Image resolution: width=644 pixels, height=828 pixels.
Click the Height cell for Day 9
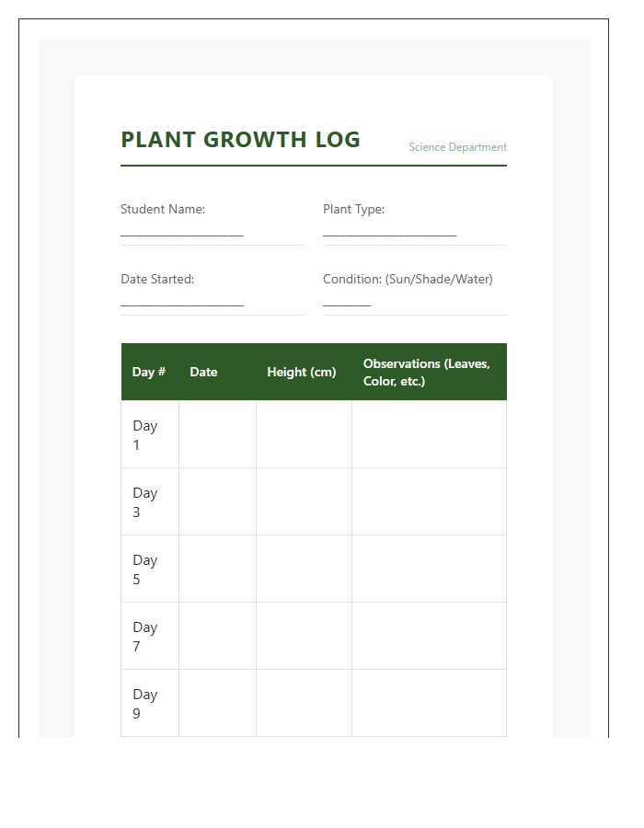tap(304, 703)
